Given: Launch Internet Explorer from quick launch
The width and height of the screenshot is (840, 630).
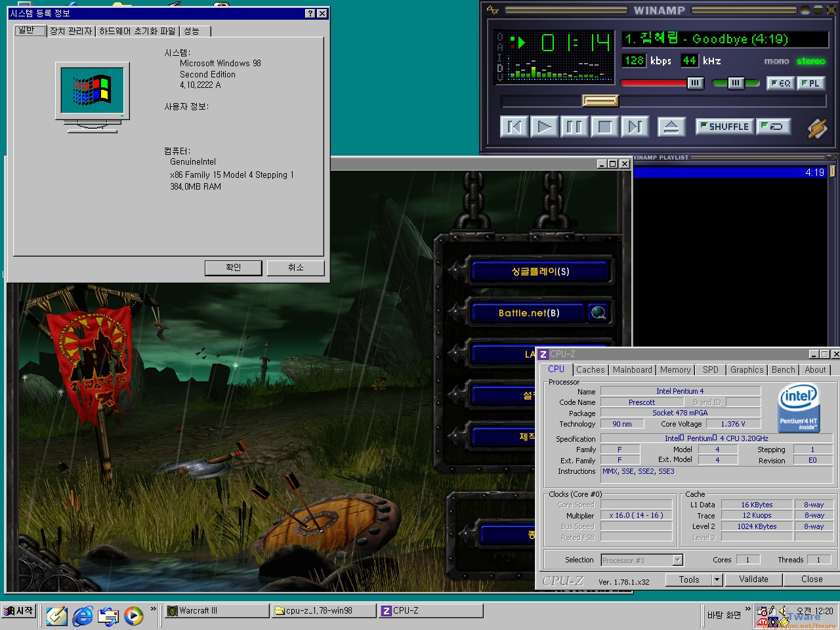Looking at the screenshot, I should 83,616.
